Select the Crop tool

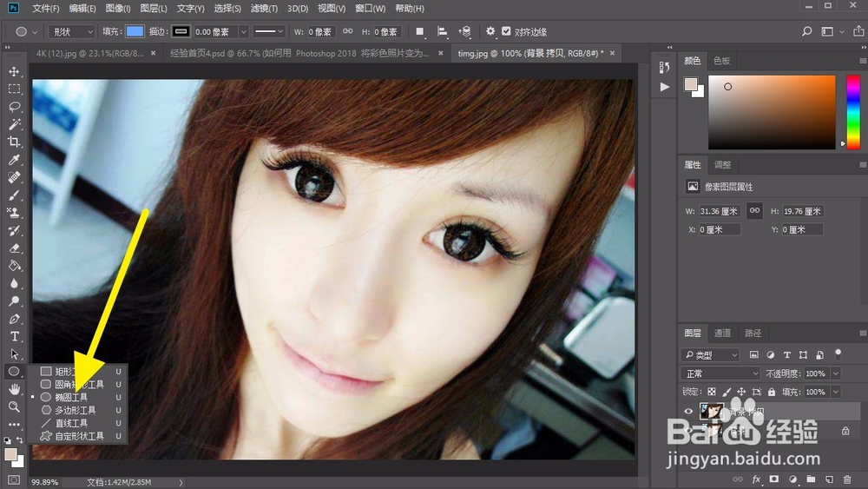[15, 142]
